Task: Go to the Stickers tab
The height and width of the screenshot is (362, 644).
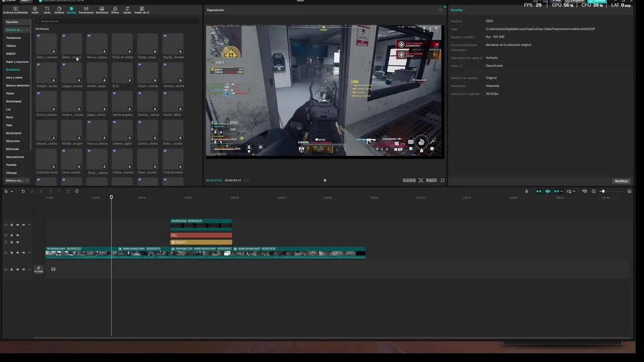Action: coord(59,10)
